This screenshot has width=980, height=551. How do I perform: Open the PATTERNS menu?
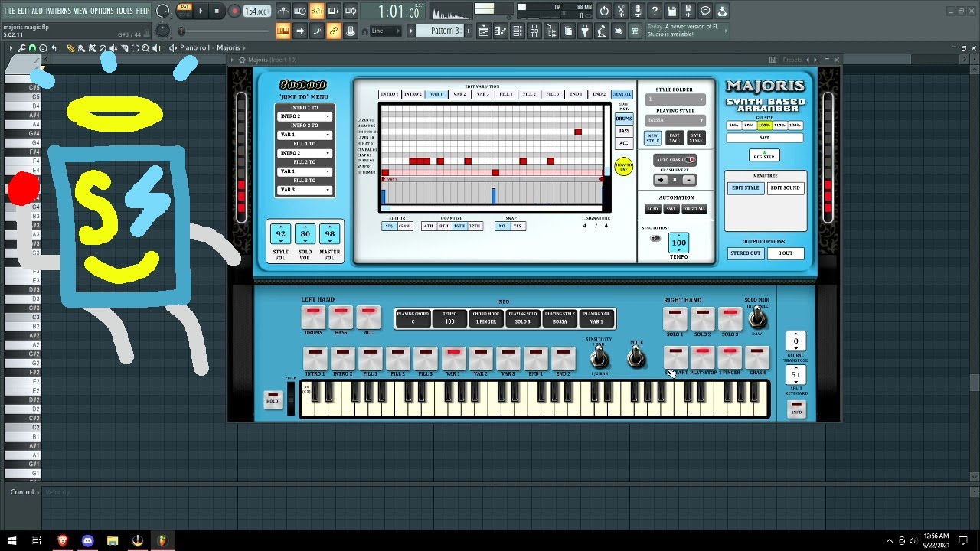point(58,11)
